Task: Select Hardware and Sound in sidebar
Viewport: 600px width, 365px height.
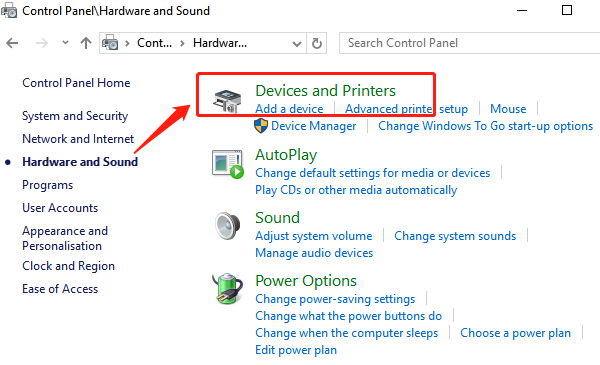Action: (80, 162)
